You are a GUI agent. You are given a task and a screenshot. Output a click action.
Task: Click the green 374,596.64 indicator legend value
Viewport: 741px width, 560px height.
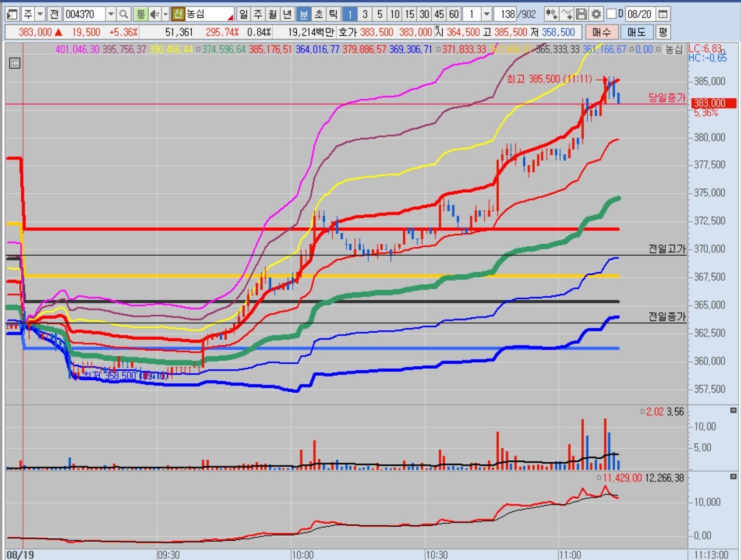pos(224,49)
